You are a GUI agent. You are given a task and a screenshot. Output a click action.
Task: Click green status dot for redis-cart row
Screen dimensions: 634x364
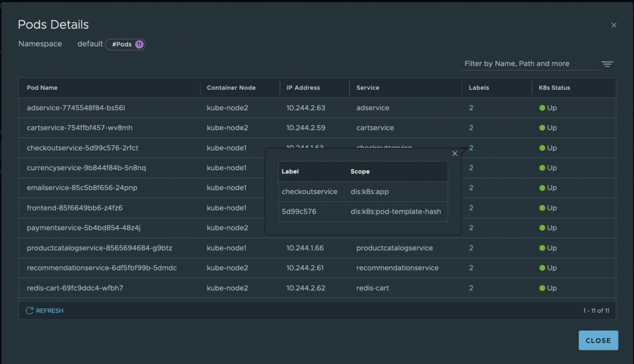pyautogui.click(x=542, y=288)
